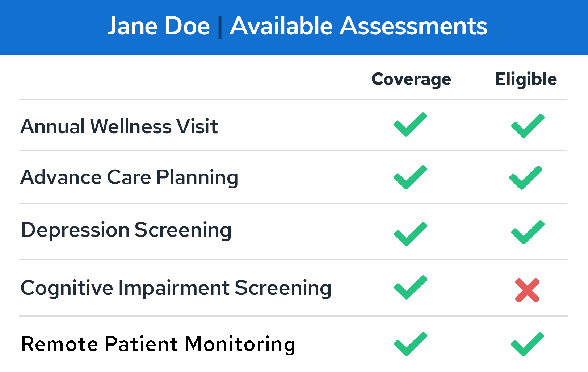Select the Coverage column header

click(411, 80)
